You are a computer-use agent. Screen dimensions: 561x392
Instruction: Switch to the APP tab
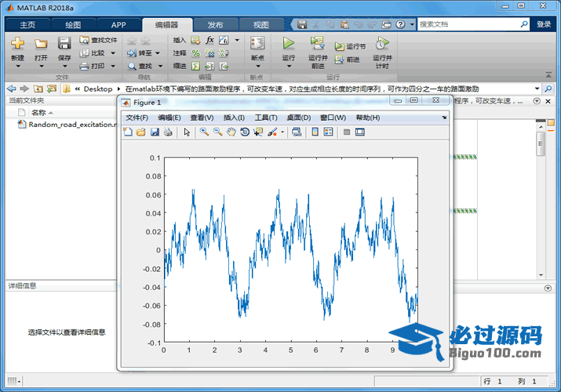(118, 24)
